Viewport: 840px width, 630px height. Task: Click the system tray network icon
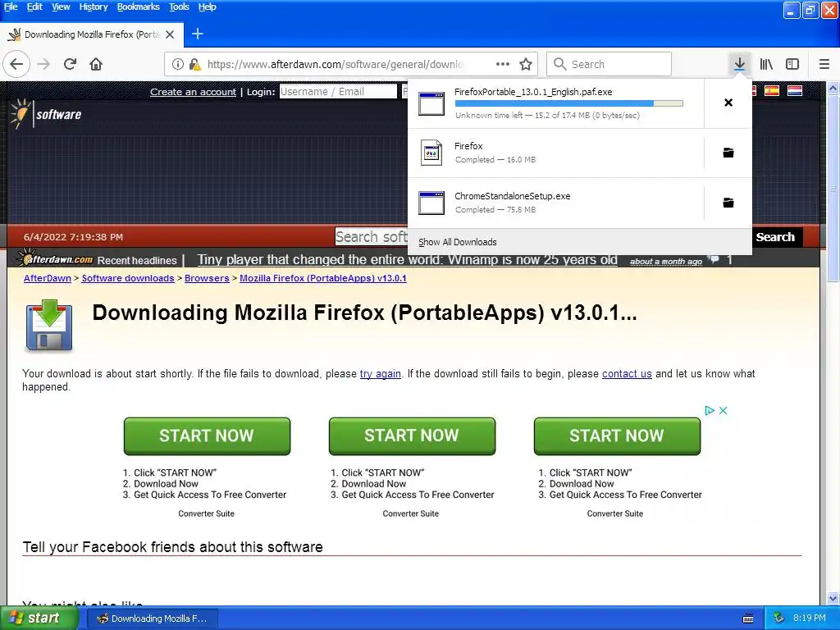click(779, 619)
